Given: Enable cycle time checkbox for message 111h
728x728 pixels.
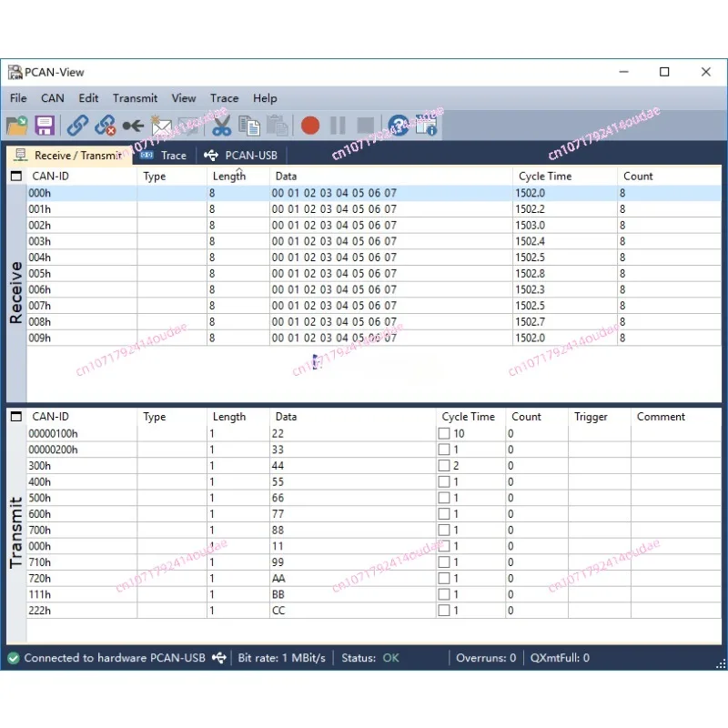Looking at the screenshot, I should coord(444,594).
